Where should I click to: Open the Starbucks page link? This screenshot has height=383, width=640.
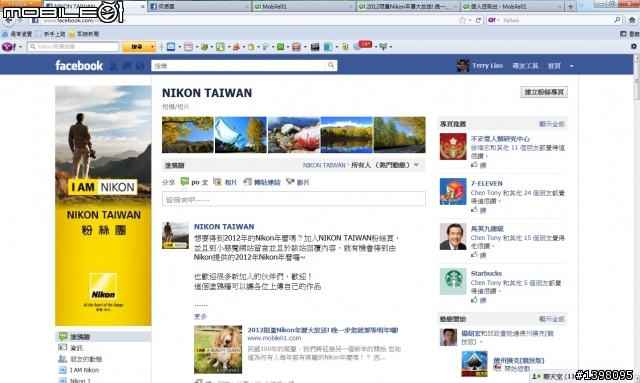486,273
